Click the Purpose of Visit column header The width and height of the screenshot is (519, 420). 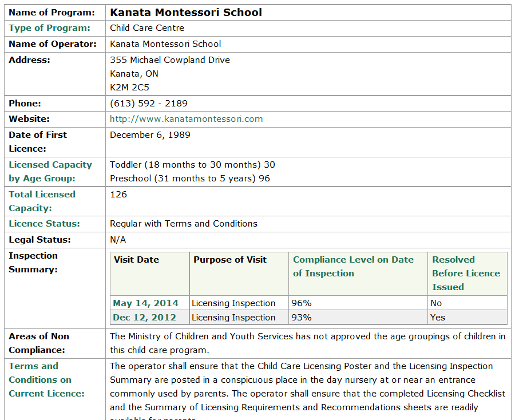tap(229, 260)
